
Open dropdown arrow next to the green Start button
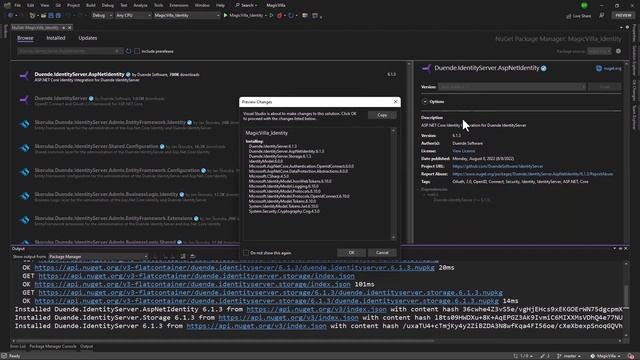point(266,16)
